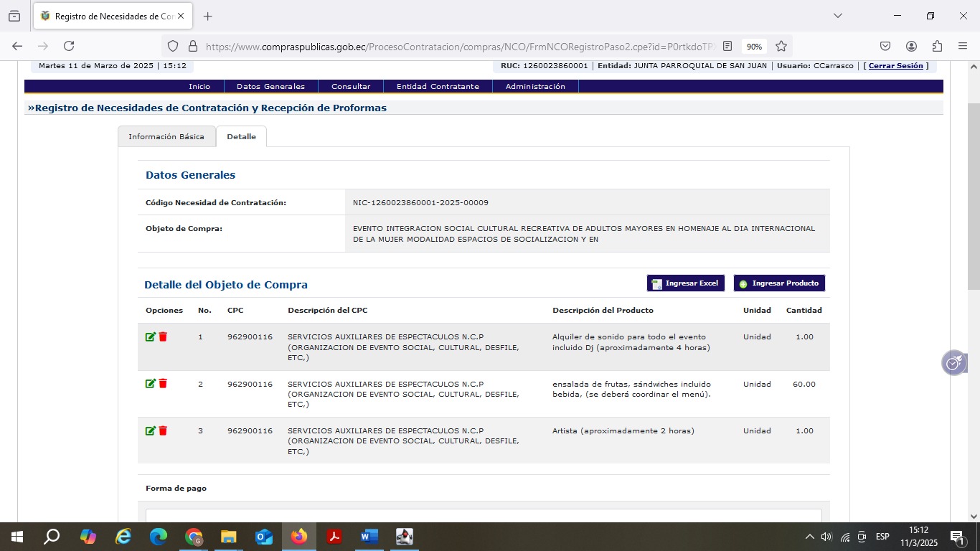Switch to Información Básica tab
This screenshot has width=980, height=551.
coord(166,136)
